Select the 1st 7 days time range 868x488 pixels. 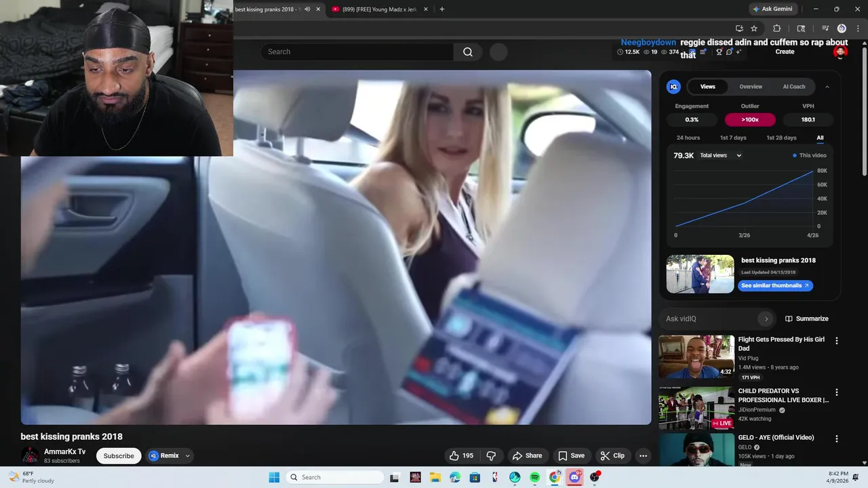[733, 138]
